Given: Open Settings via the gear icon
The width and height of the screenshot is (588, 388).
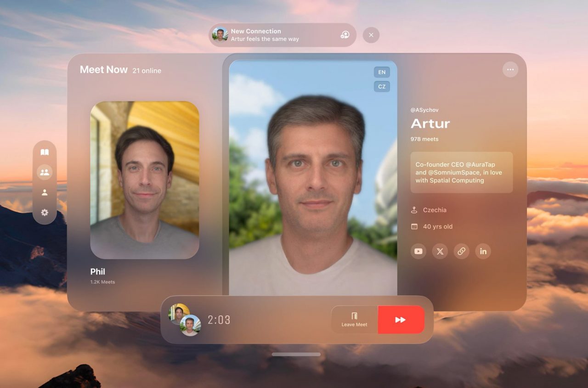Looking at the screenshot, I should click(x=45, y=212).
